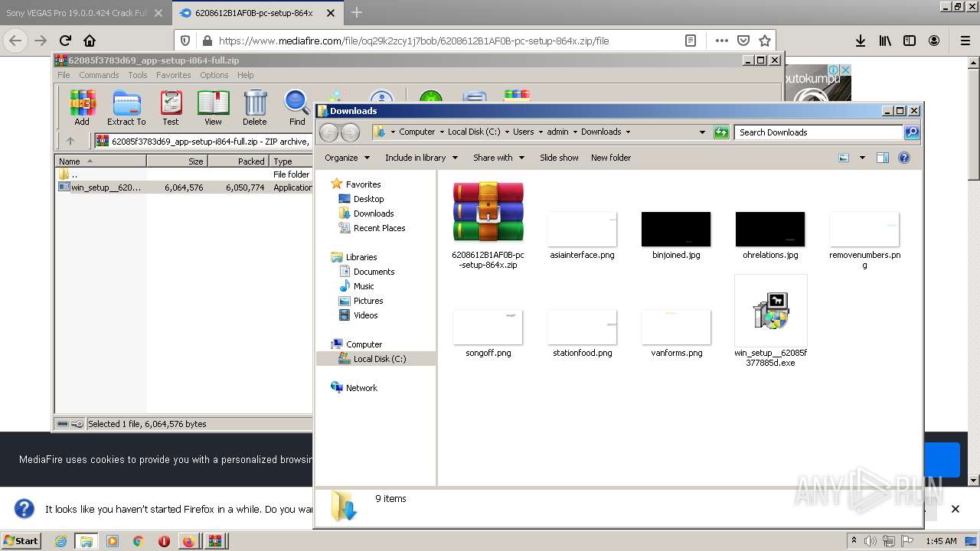Click the search magnifier in the Downloads window

[911, 132]
